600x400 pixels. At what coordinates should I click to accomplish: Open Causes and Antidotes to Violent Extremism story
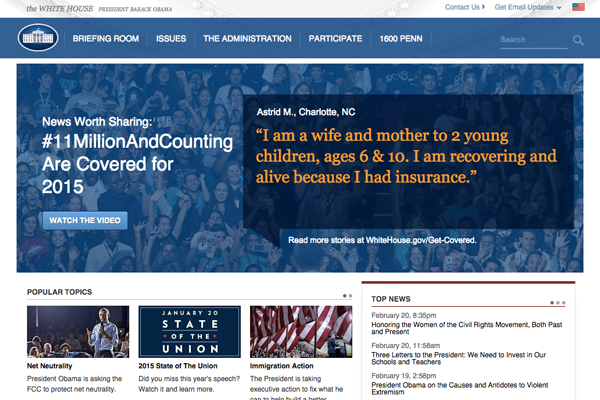[x=460, y=389]
